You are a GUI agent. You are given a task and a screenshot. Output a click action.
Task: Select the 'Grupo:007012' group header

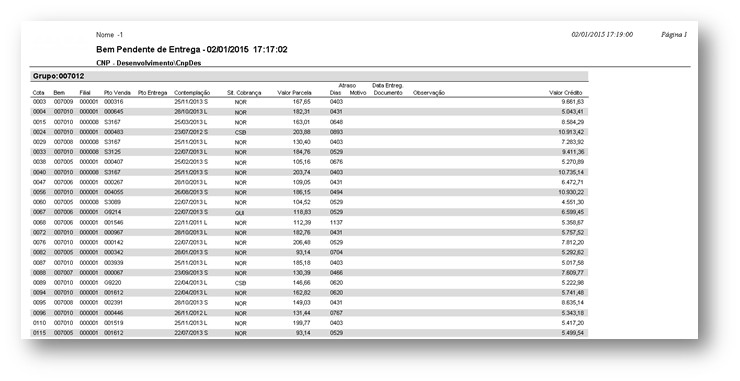coord(309,76)
